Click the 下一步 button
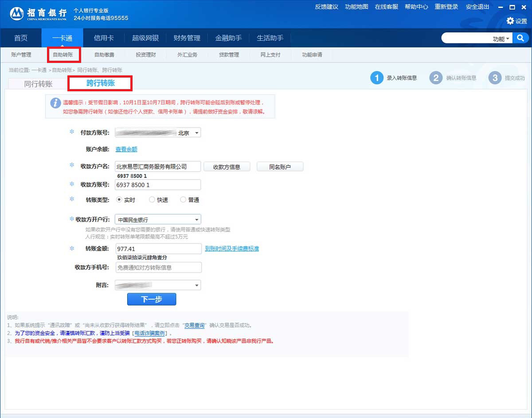This screenshot has width=532, height=418. click(x=152, y=299)
